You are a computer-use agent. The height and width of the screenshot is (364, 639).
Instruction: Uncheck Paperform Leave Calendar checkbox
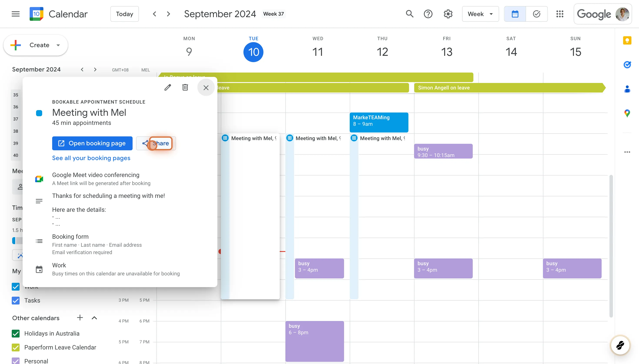(x=16, y=347)
